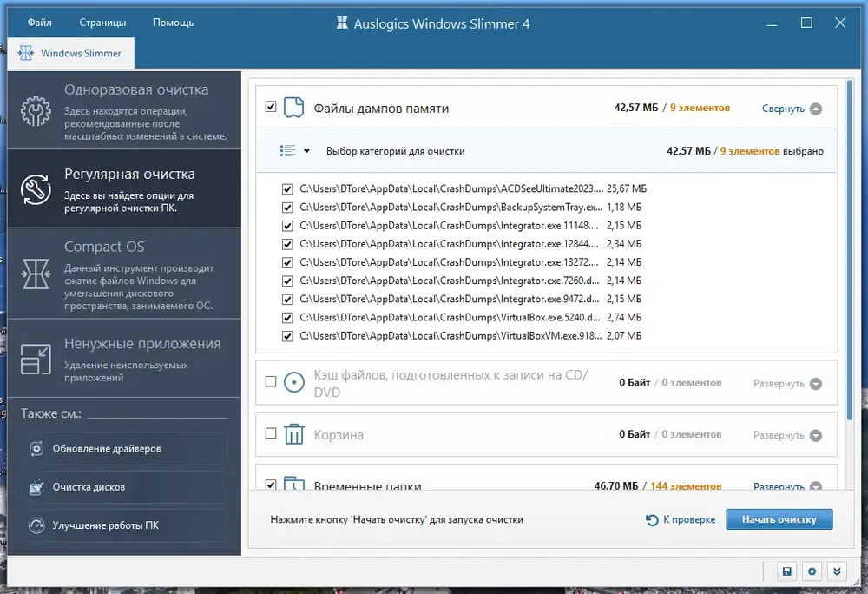The width and height of the screenshot is (868, 594).
Task: Toggle Файлы дампов памяти checkbox
Action: (271, 106)
